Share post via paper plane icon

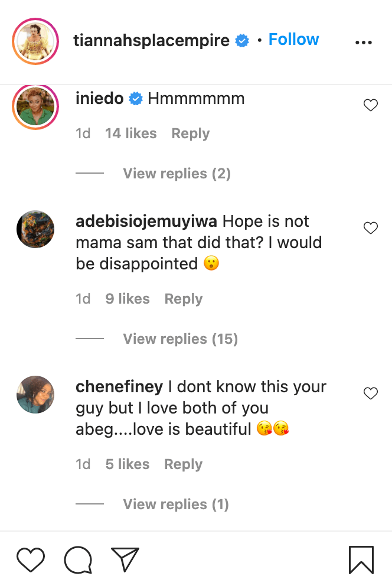coord(125,559)
